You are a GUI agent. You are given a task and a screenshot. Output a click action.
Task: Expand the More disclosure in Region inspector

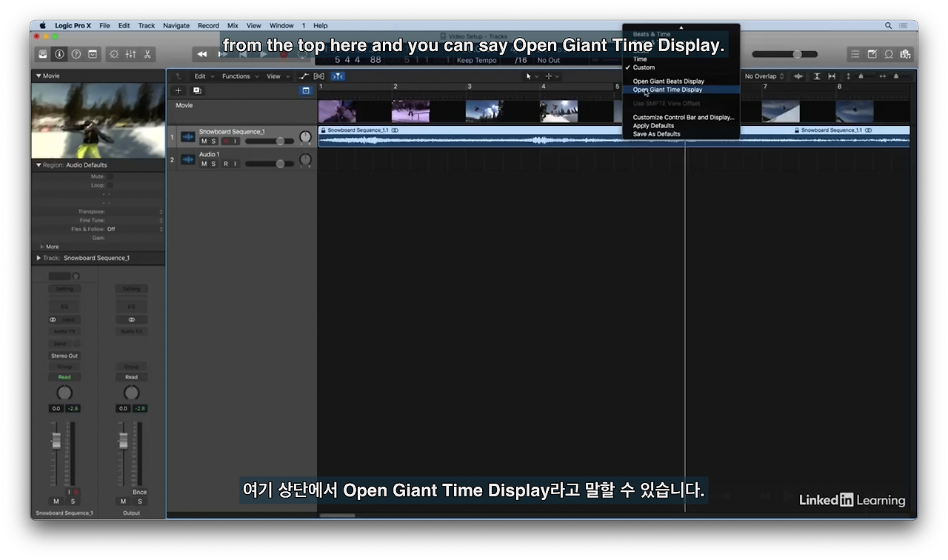point(42,247)
